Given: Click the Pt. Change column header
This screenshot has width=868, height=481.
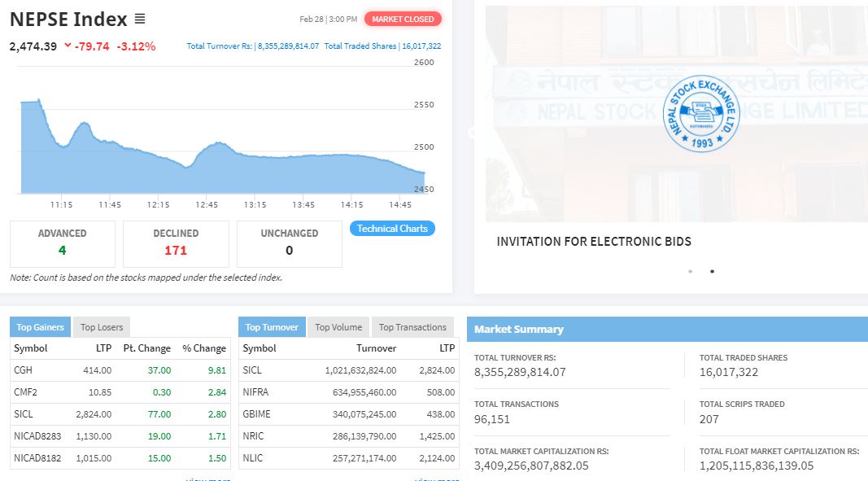Looking at the screenshot, I should (146, 348).
